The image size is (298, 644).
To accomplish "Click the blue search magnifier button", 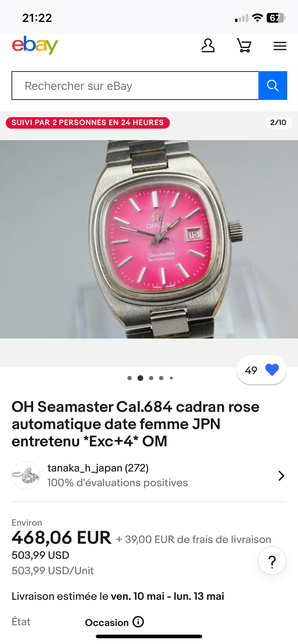I will click(273, 86).
